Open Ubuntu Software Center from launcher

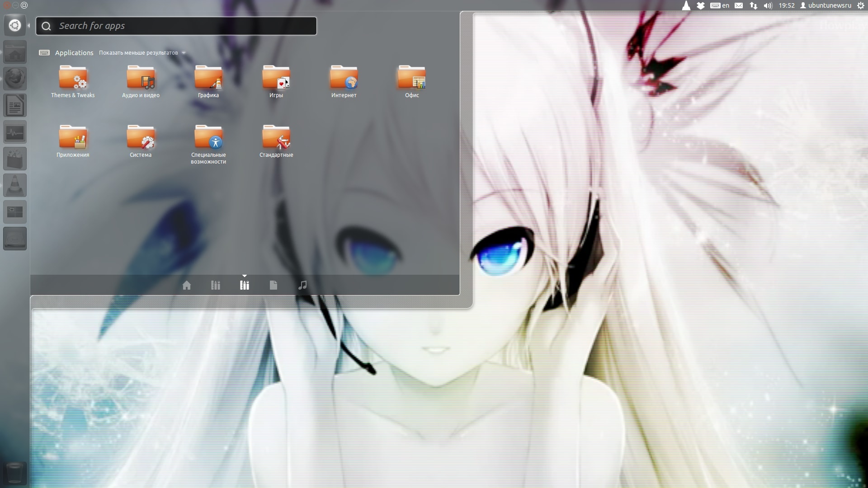pyautogui.click(x=15, y=159)
